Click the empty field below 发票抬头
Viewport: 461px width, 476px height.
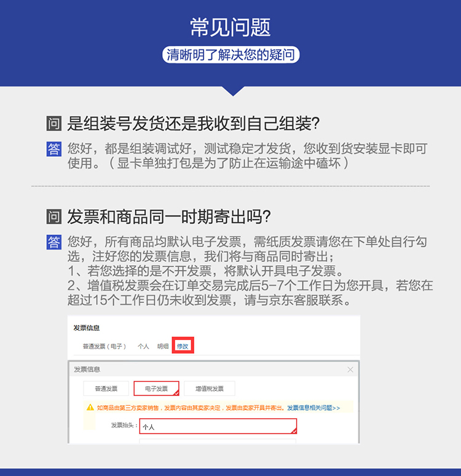pos(218,441)
